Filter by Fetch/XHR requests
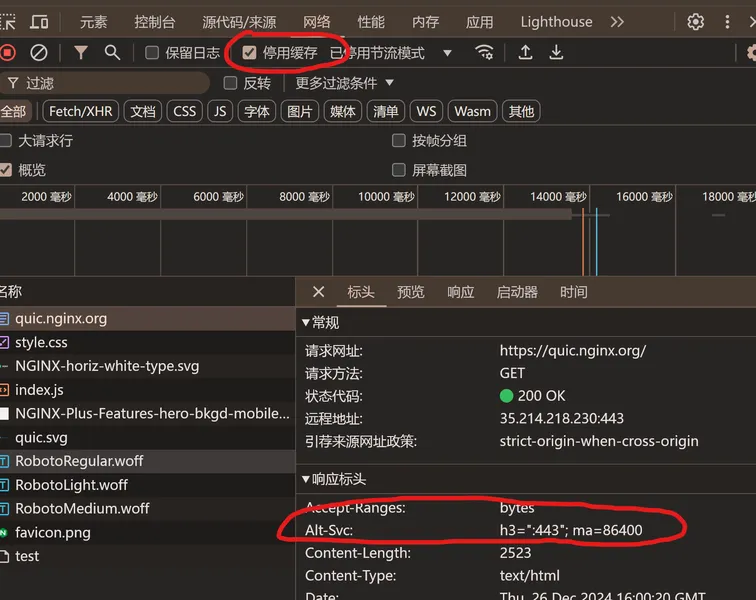The image size is (756, 600). click(81, 111)
